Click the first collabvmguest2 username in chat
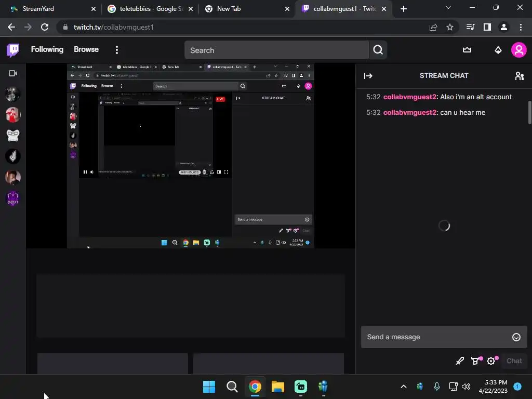Image resolution: width=532 pixels, height=399 pixels. pos(410,97)
